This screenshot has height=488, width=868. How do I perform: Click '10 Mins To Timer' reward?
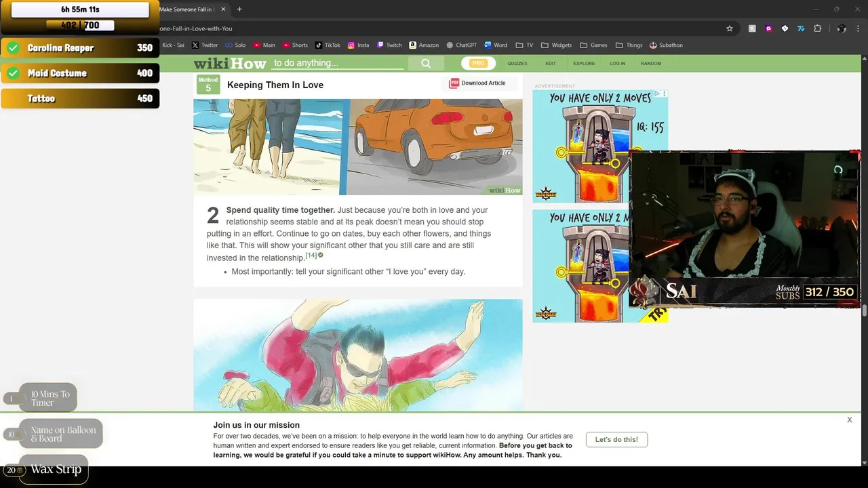(47, 398)
